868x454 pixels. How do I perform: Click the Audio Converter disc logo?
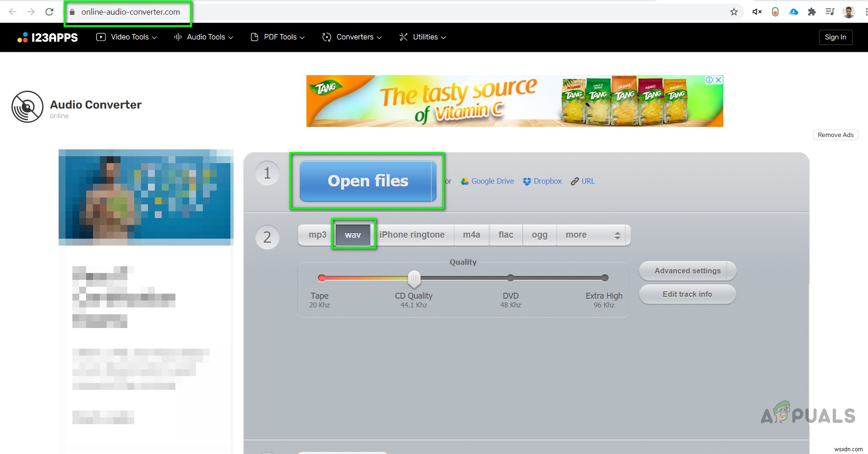27,107
